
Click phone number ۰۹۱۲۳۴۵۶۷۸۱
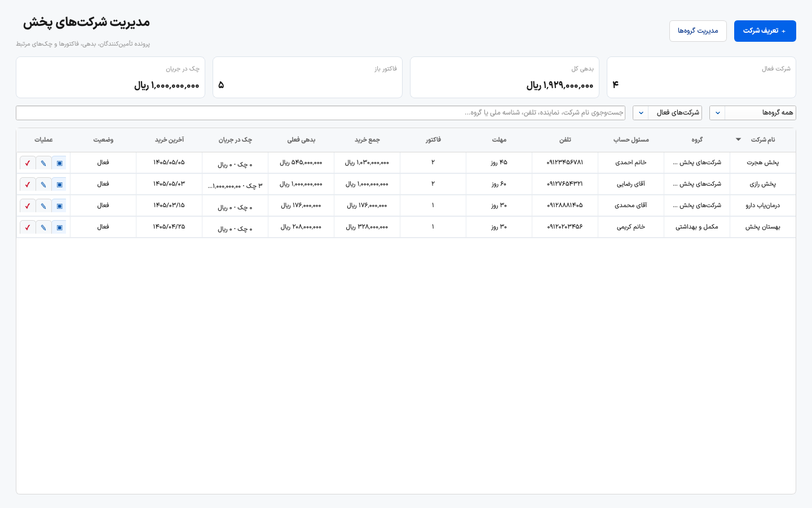[565, 163]
